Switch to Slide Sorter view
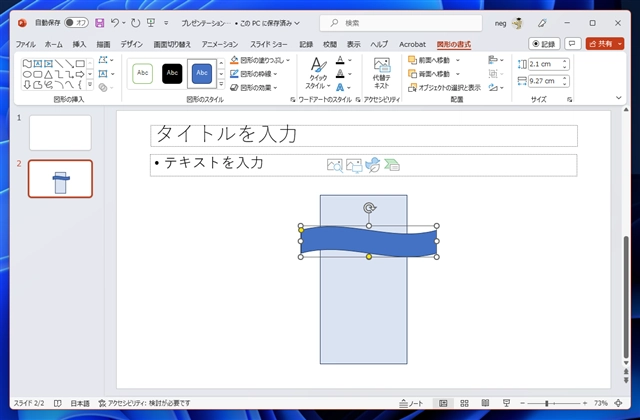640x420 pixels. click(x=464, y=403)
